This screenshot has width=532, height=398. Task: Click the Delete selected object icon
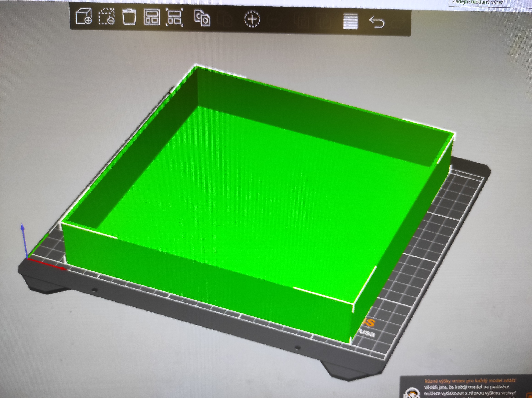pyautogui.click(x=107, y=17)
